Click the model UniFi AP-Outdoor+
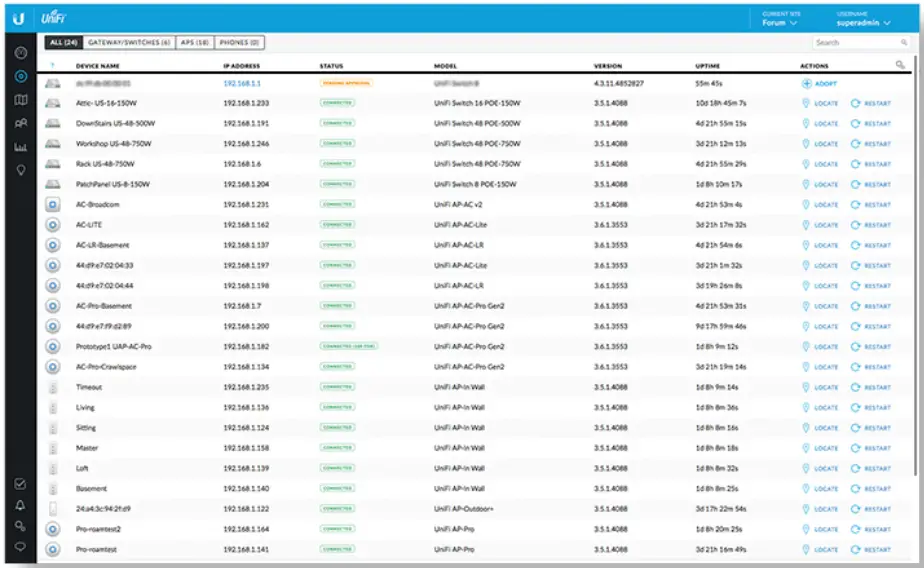Image resolution: width=924 pixels, height=568 pixels. (464, 508)
